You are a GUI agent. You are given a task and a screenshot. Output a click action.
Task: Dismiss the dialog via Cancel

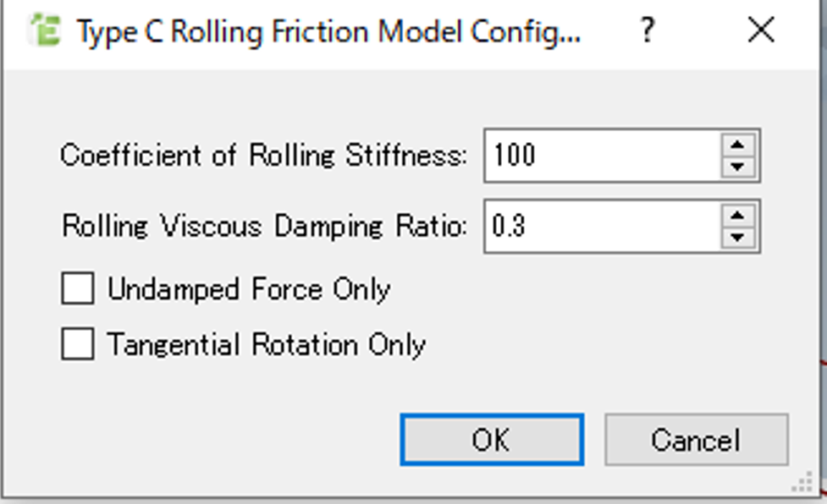click(x=697, y=439)
